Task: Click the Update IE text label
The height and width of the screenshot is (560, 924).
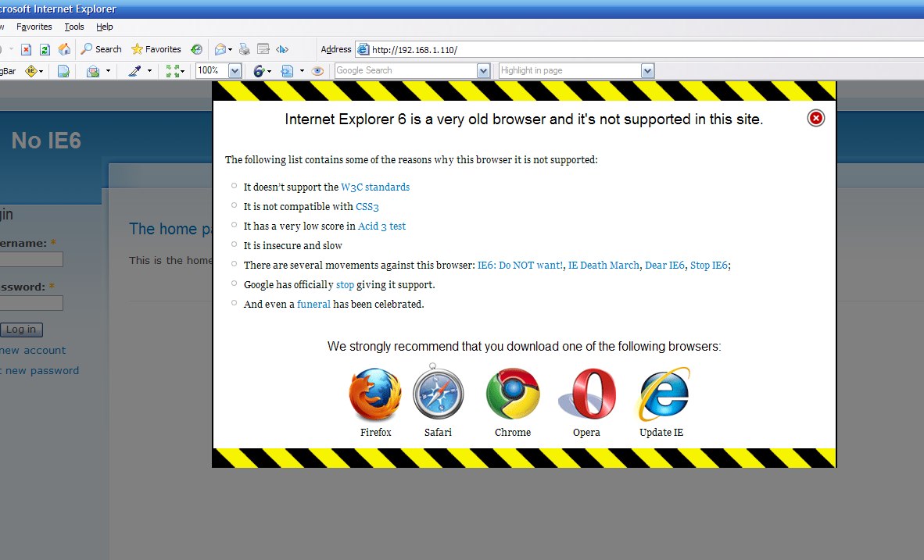Action: (661, 432)
